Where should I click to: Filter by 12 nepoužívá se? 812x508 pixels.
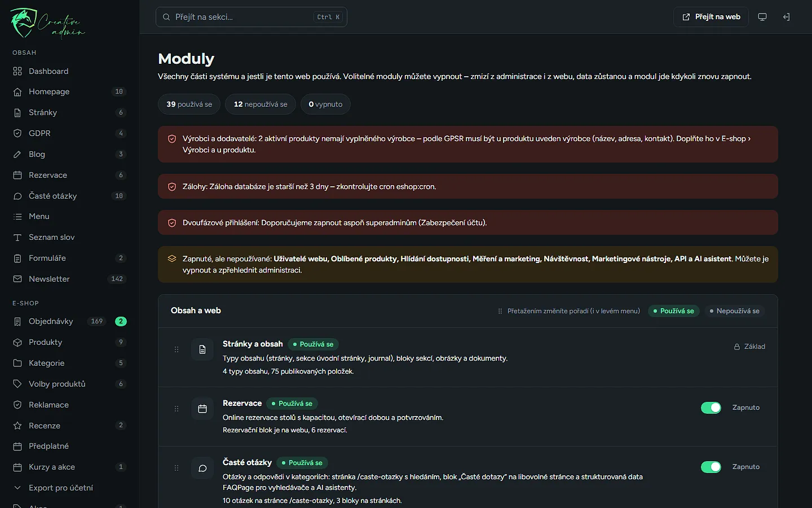pos(261,104)
